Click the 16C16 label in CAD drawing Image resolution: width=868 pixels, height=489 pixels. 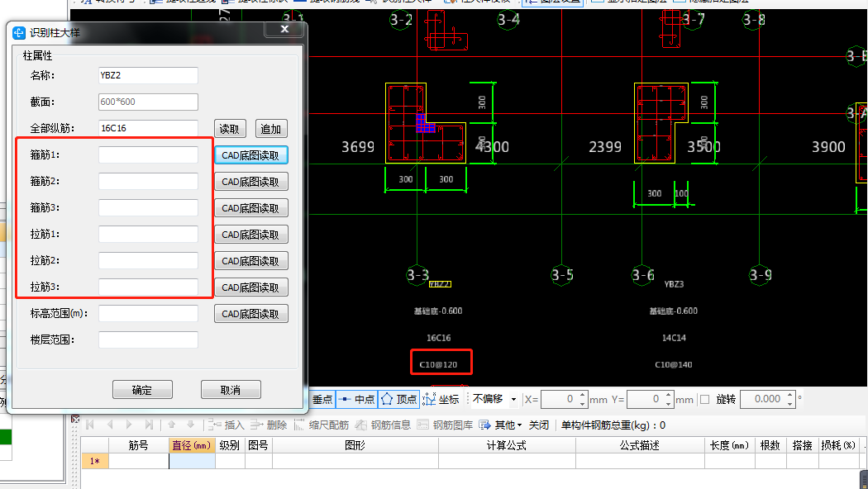pyautogui.click(x=438, y=338)
